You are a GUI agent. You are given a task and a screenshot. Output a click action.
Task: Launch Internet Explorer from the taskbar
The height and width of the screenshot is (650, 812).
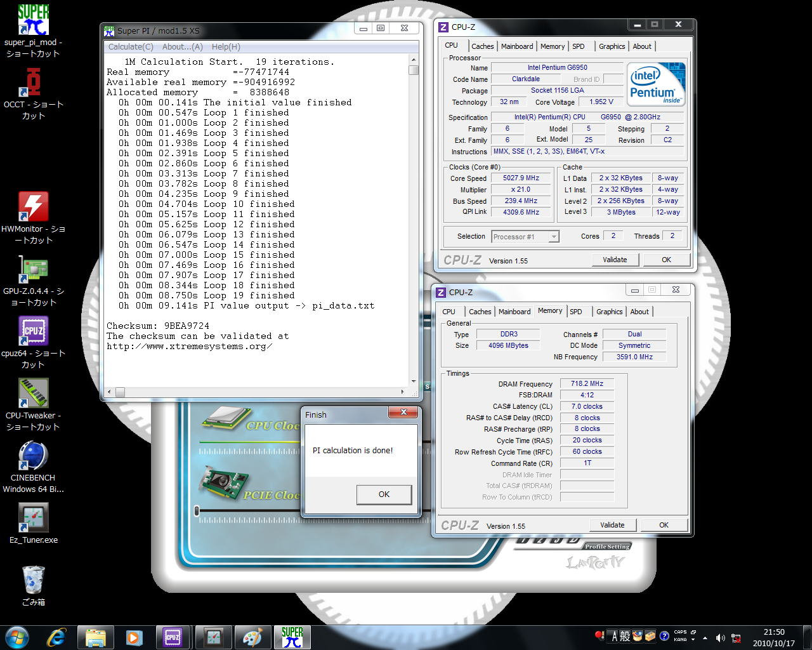[x=56, y=637]
